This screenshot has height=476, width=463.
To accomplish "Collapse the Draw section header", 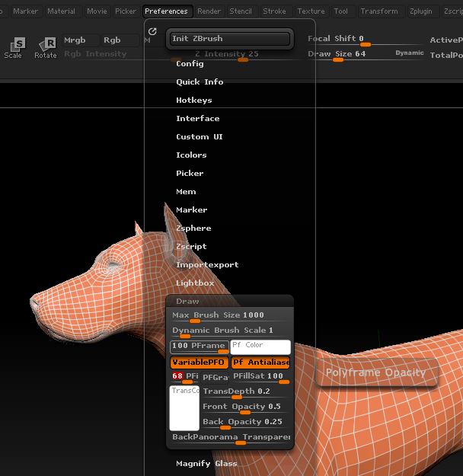I will pyautogui.click(x=230, y=301).
